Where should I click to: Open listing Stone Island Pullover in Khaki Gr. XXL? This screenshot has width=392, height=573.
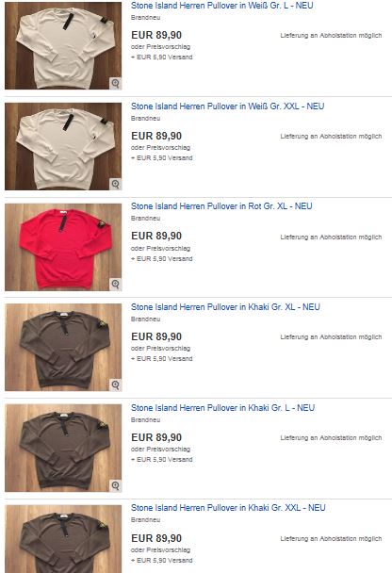[228, 508]
